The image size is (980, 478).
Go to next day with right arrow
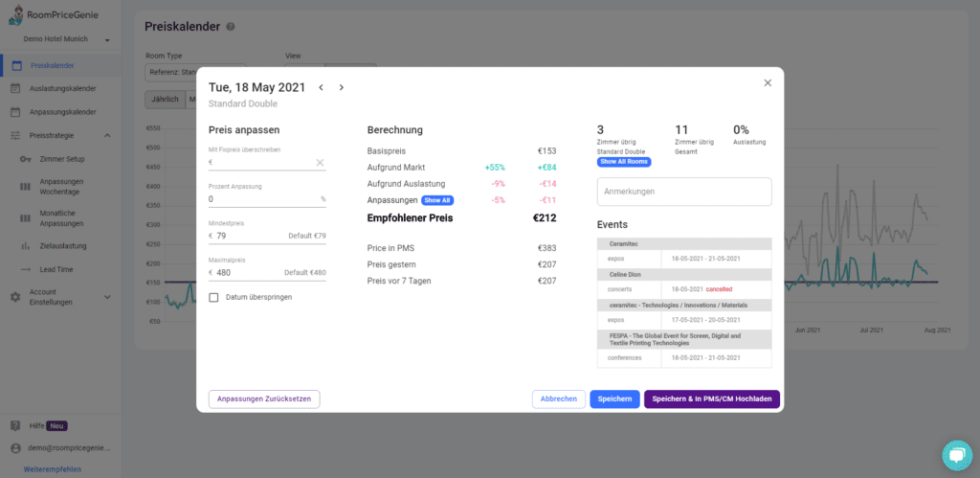[x=342, y=87]
